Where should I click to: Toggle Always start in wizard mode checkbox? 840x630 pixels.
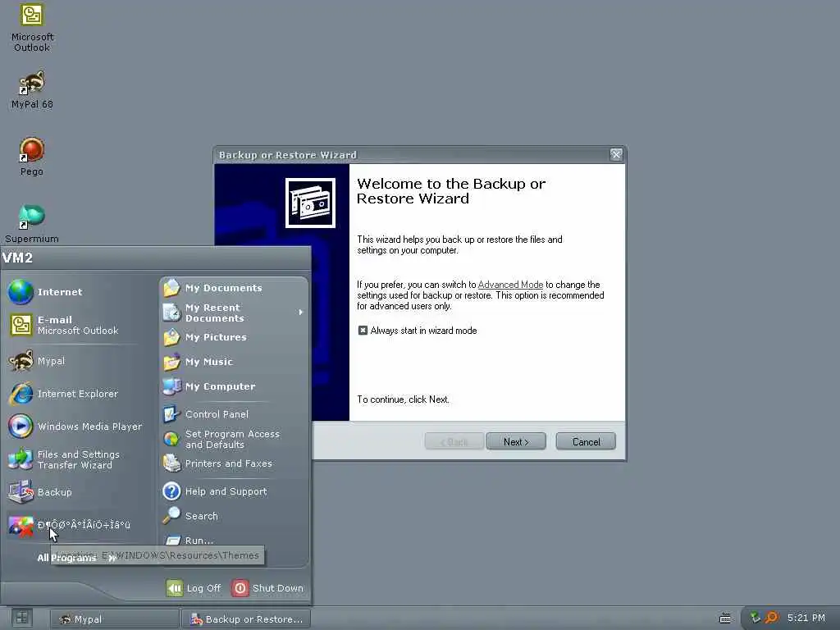coord(363,331)
